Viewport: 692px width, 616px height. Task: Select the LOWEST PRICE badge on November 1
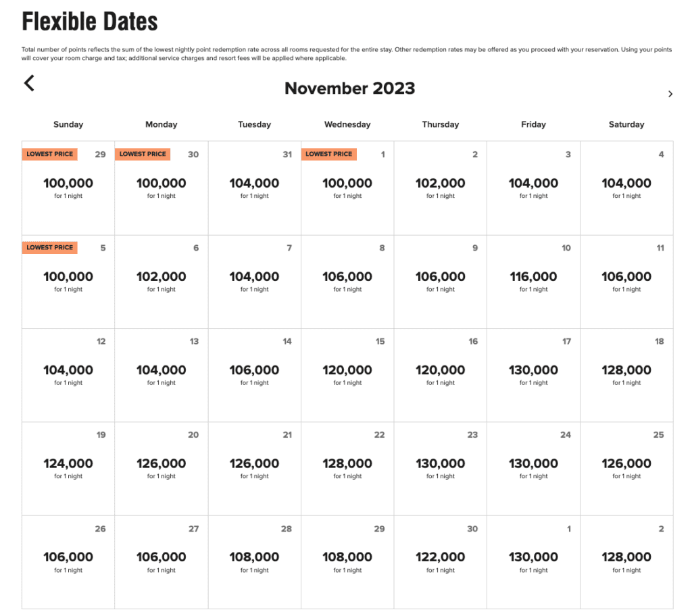click(x=328, y=154)
